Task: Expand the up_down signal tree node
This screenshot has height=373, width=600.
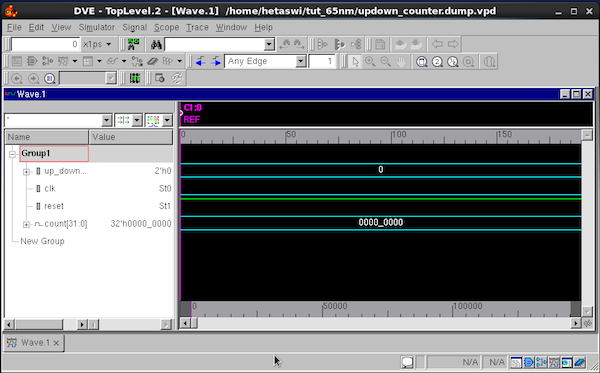Action: 26,172
